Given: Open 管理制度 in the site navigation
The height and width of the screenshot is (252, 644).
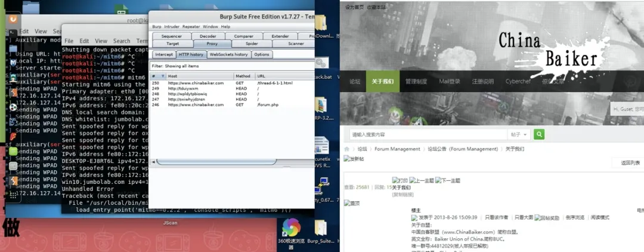Looking at the screenshot, I should tap(416, 81).
